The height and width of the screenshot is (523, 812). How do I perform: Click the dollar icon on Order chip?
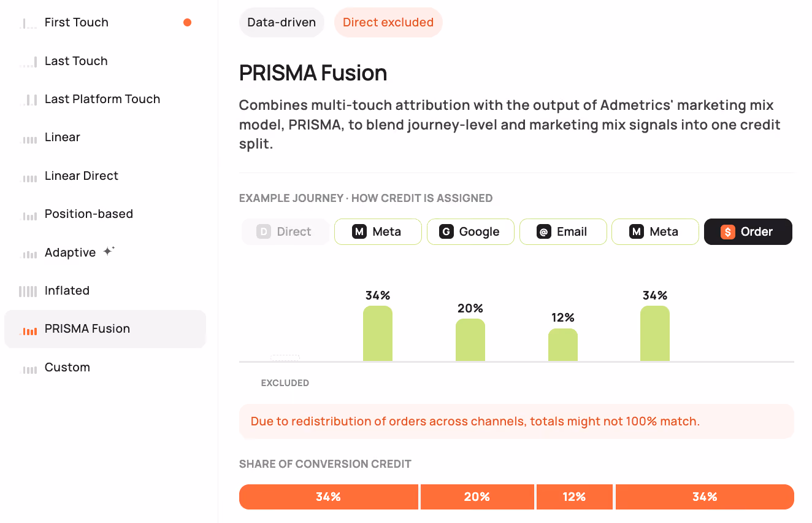click(728, 232)
